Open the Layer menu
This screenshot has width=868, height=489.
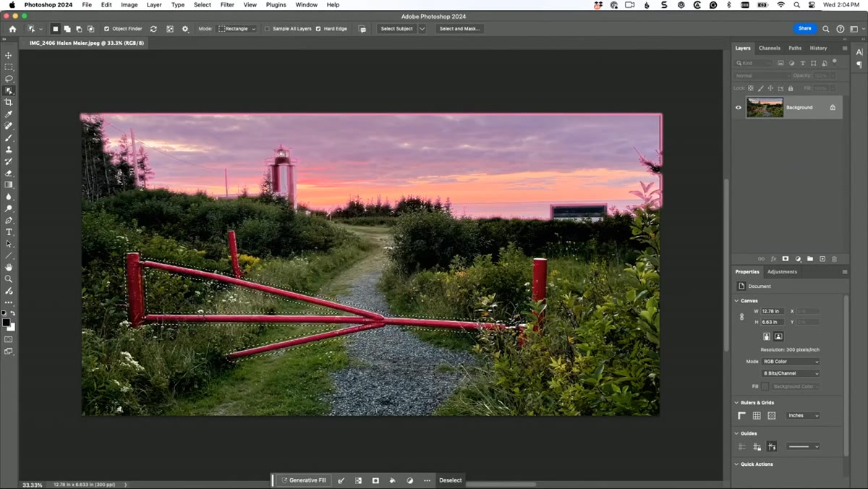154,5
